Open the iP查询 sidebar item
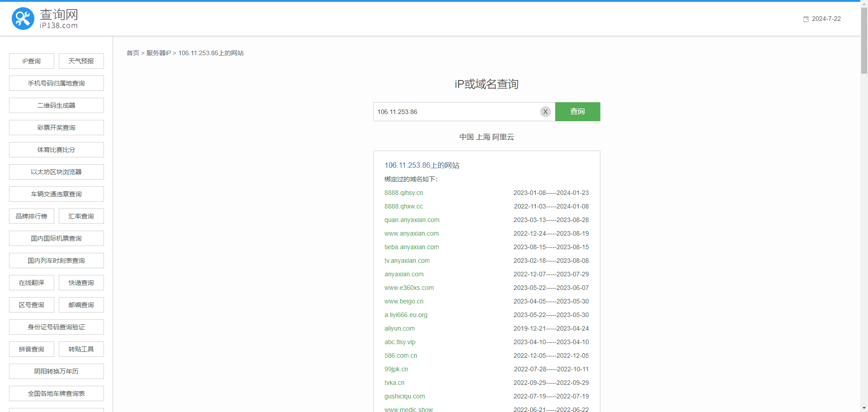 tap(32, 61)
